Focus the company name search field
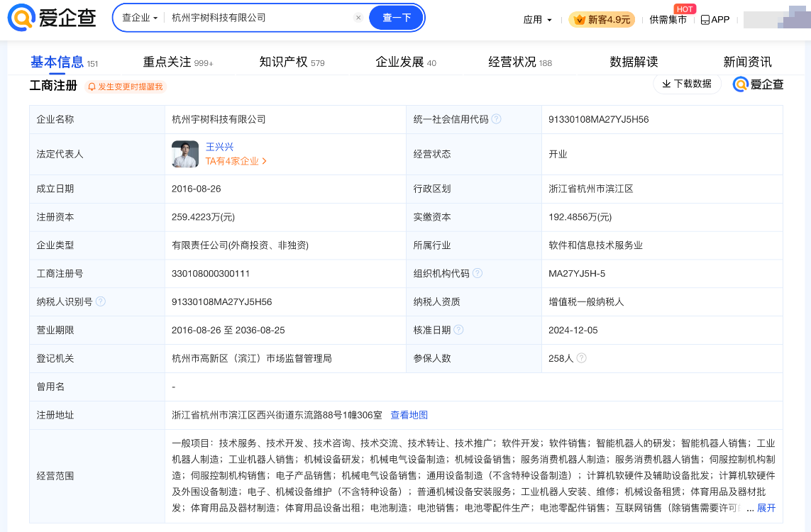Image resolution: width=811 pixels, height=532 pixels. (260, 18)
